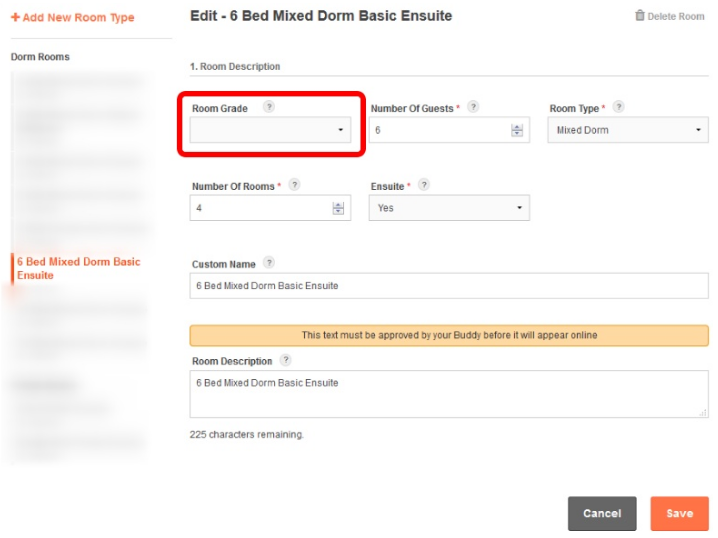The height and width of the screenshot is (538, 718).
Task: Open the Room Grade dropdown
Action: click(x=270, y=130)
